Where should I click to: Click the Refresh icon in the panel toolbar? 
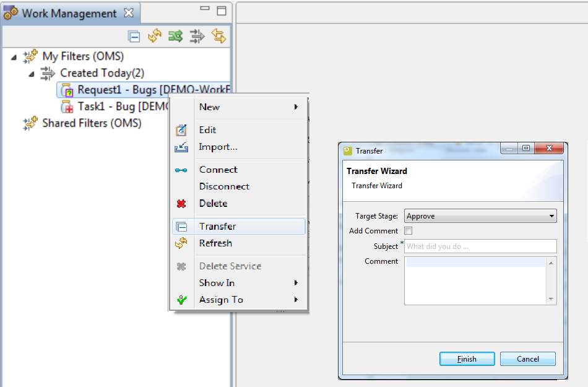154,37
